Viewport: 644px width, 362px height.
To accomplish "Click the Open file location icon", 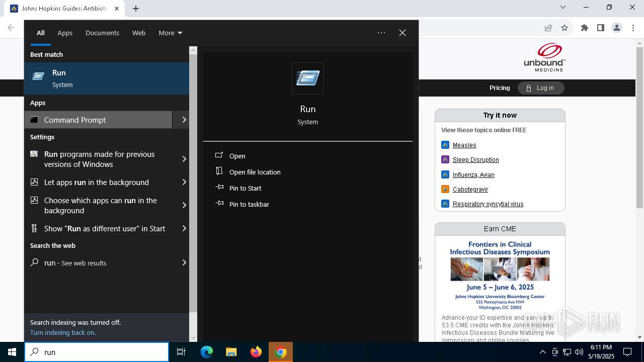I will [x=219, y=171].
